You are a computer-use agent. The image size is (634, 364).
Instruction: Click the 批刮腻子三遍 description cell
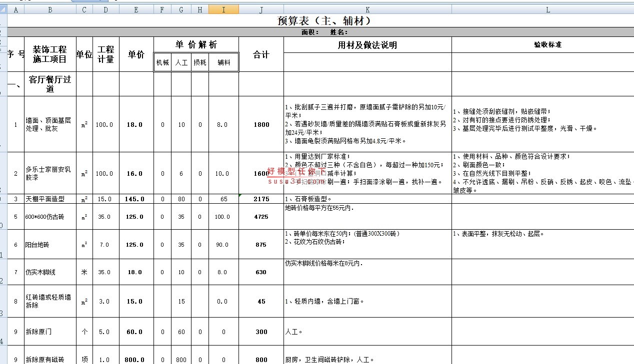[x=367, y=124]
